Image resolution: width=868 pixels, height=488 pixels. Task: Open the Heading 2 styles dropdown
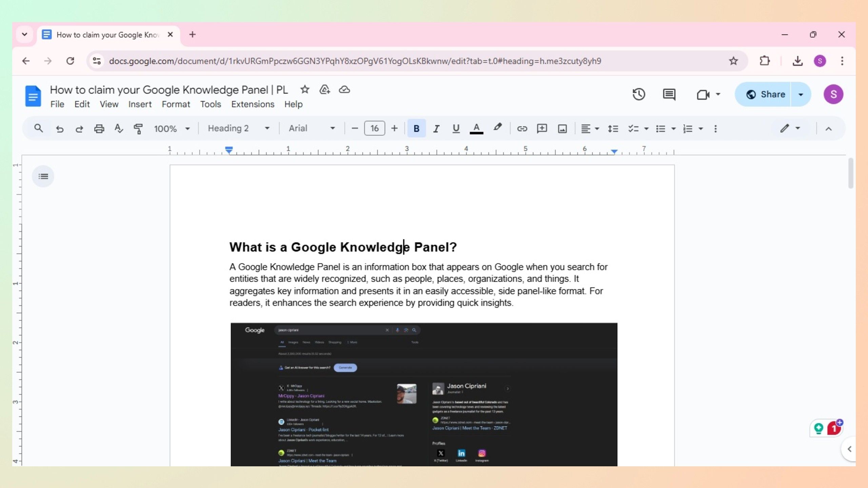[x=239, y=128]
